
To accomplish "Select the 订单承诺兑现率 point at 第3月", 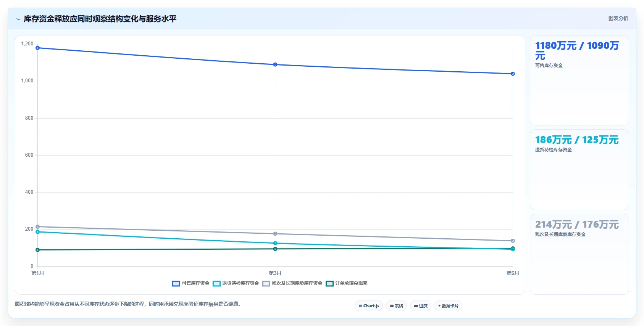I will click(x=275, y=249).
